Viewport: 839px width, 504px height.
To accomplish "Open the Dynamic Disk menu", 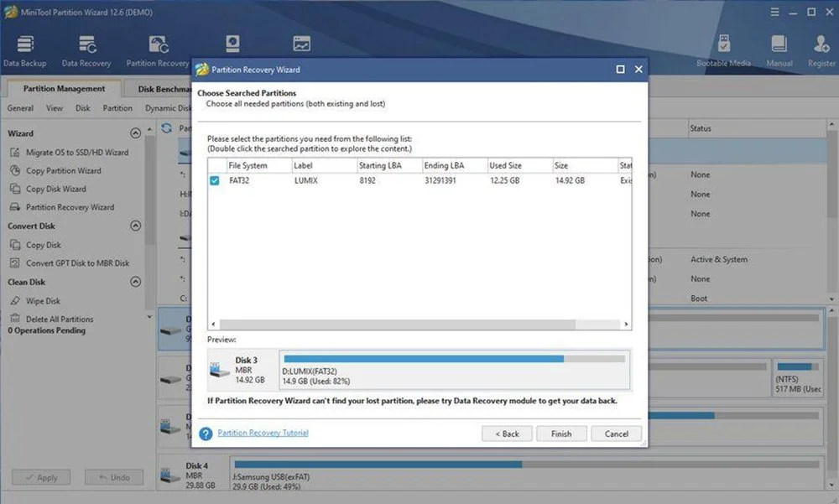I will coord(168,108).
